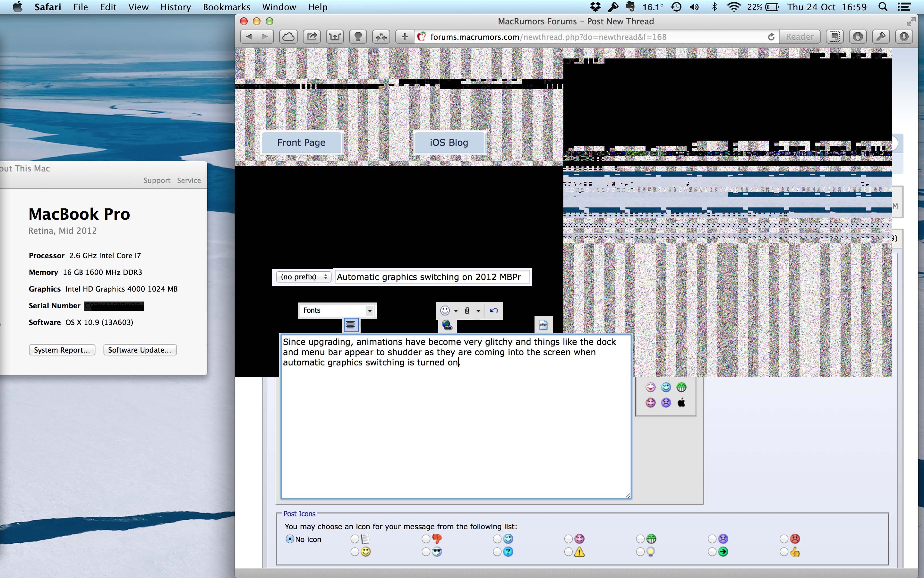Open the Fonts dropdown
The width and height of the screenshot is (924, 578).
click(x=337, y=311)
